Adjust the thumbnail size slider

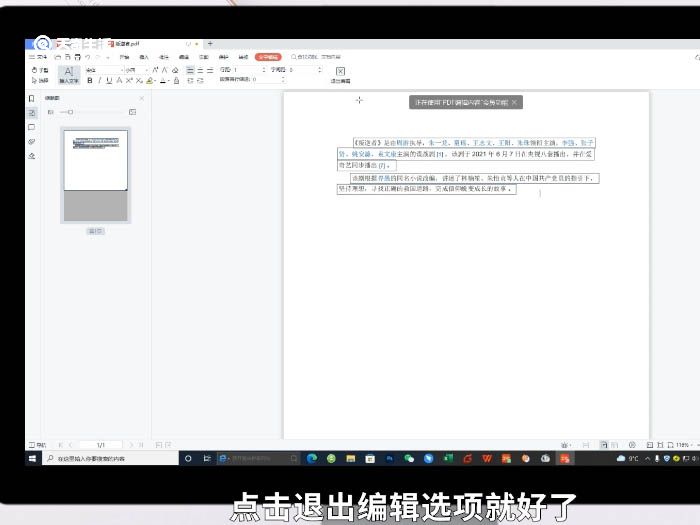tap(70, 112)
